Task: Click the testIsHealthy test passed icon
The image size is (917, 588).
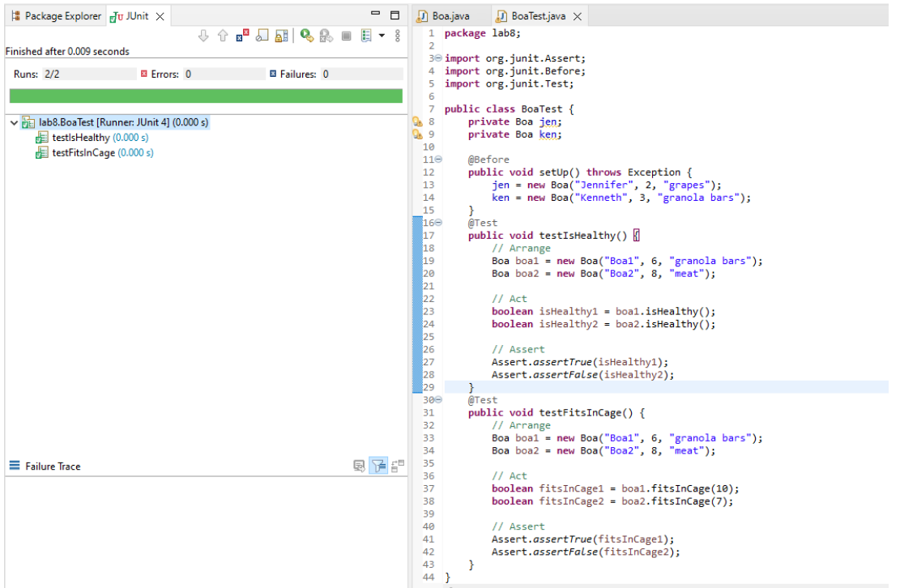Action: tap(41, 138)
